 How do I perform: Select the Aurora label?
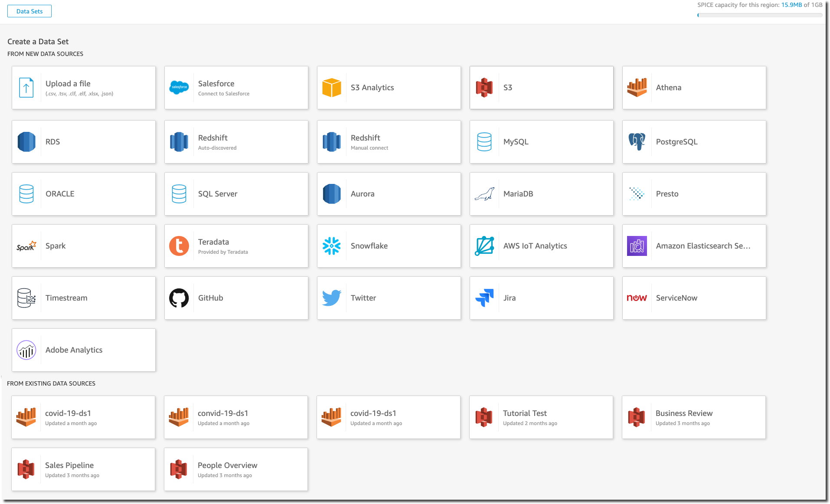click(x=363, y=194)
